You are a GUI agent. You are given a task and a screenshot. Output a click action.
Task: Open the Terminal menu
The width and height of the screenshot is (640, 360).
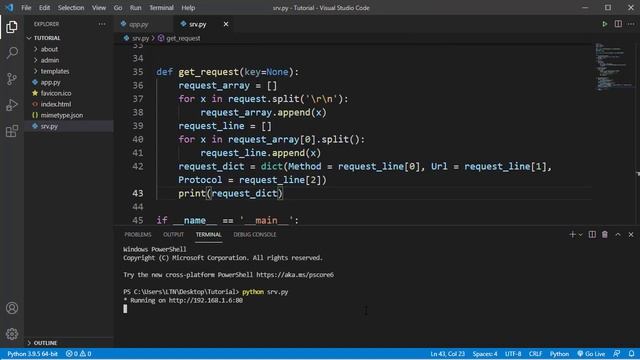pyautogui.click(x=161, y=8)
